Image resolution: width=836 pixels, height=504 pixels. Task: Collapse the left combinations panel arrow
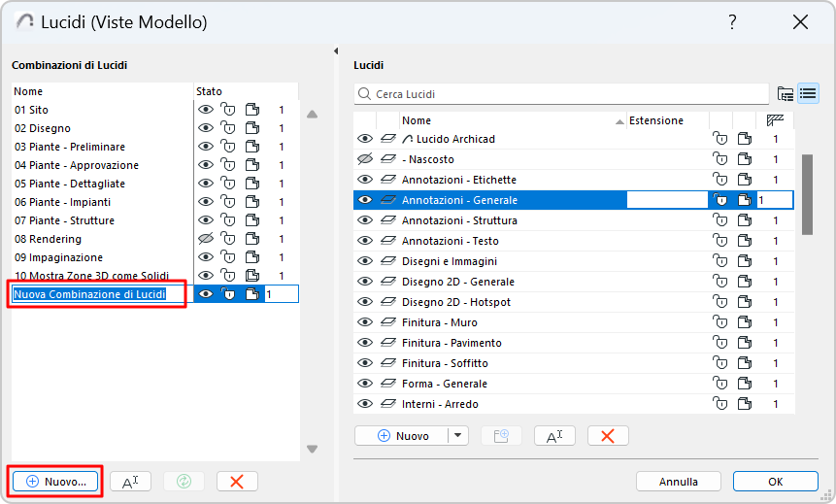[335, 51]
